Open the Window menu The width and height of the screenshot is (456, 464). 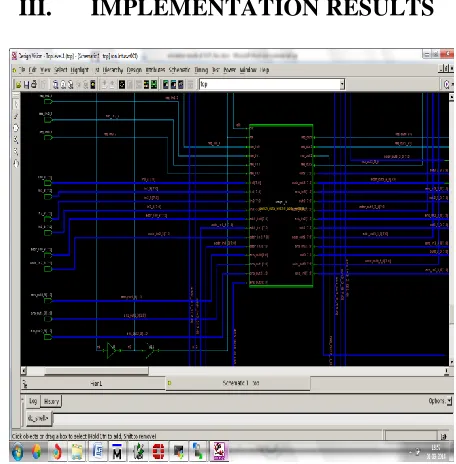248,70
